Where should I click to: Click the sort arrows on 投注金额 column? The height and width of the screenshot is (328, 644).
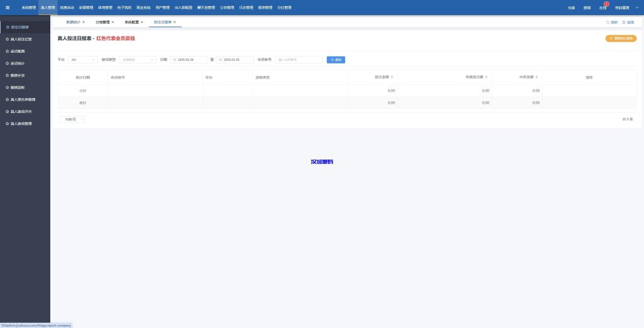tap(392, 77)
